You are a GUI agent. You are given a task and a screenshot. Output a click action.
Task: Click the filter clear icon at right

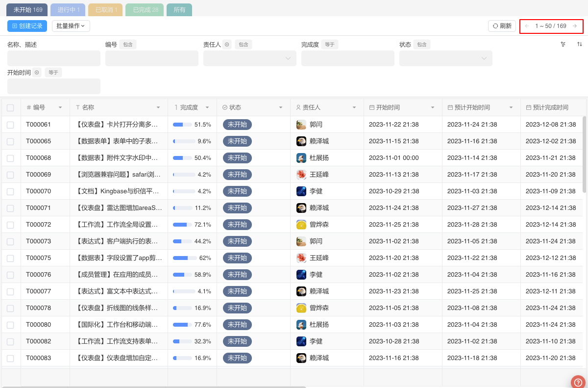[563, 44]
